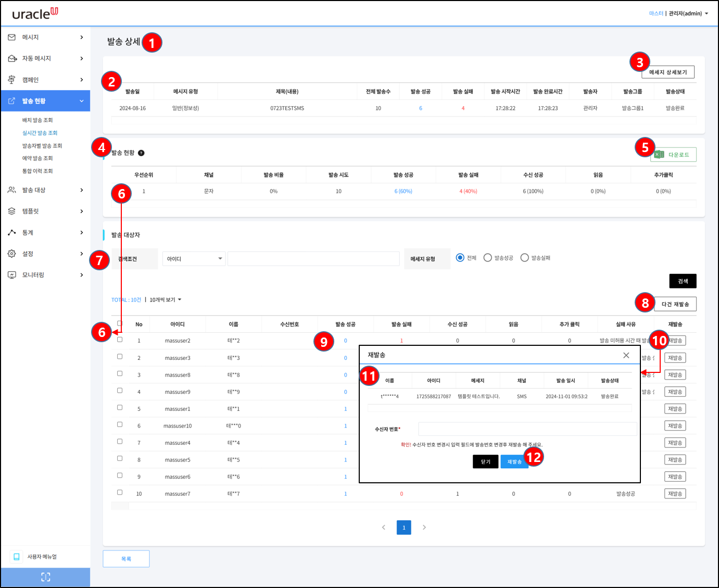Click the search keyword input field

(313, 259)
